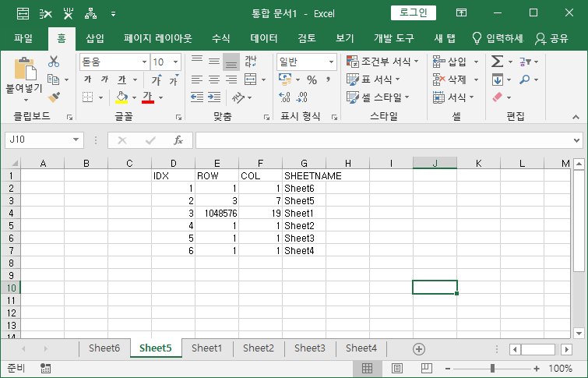
Task: Click the text orientation icon
Action: (238, 97)
